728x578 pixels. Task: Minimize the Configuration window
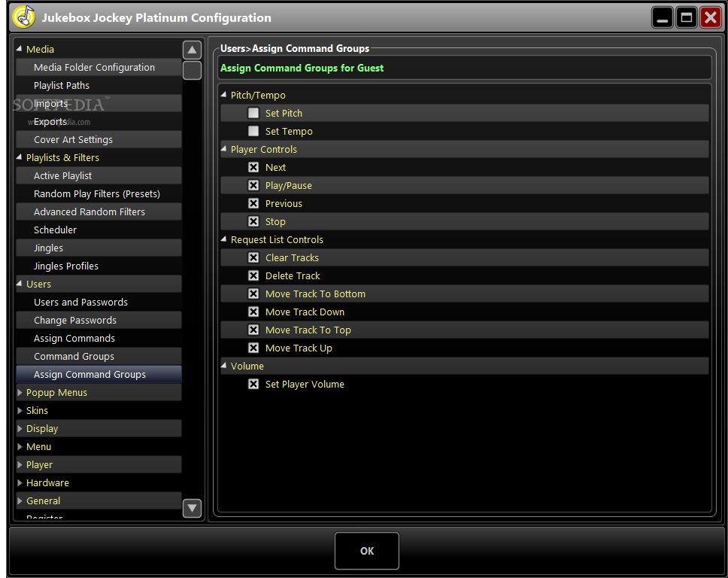point(663,18)
